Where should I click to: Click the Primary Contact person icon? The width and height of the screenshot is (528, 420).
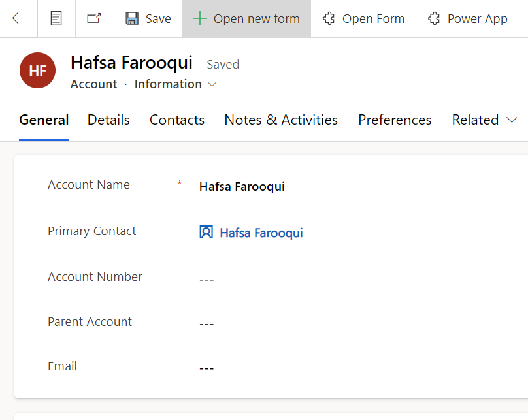[x=206, y=233]
